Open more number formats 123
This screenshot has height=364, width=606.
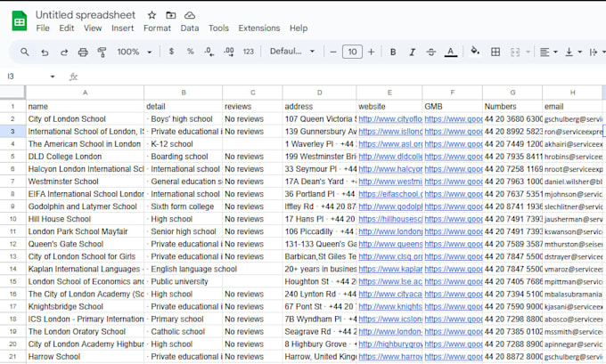(248, 52)
